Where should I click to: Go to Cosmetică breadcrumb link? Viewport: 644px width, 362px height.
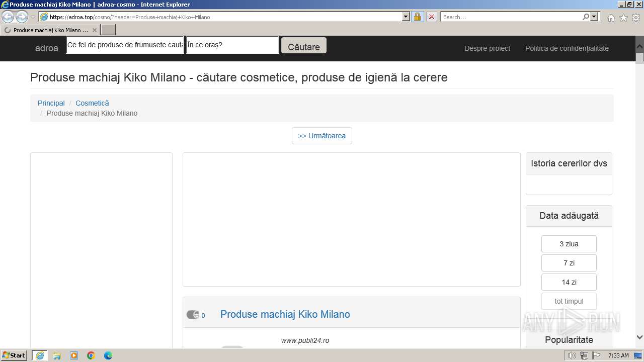click(92, 103)
